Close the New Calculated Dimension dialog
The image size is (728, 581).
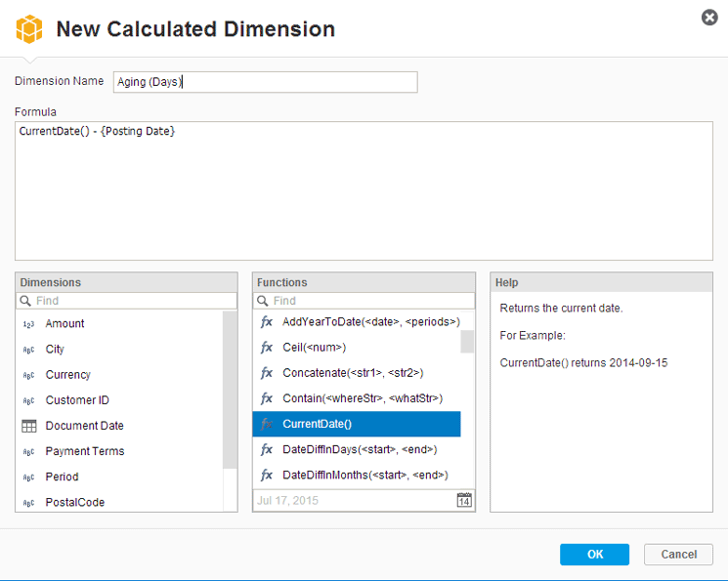coord(710,18)
